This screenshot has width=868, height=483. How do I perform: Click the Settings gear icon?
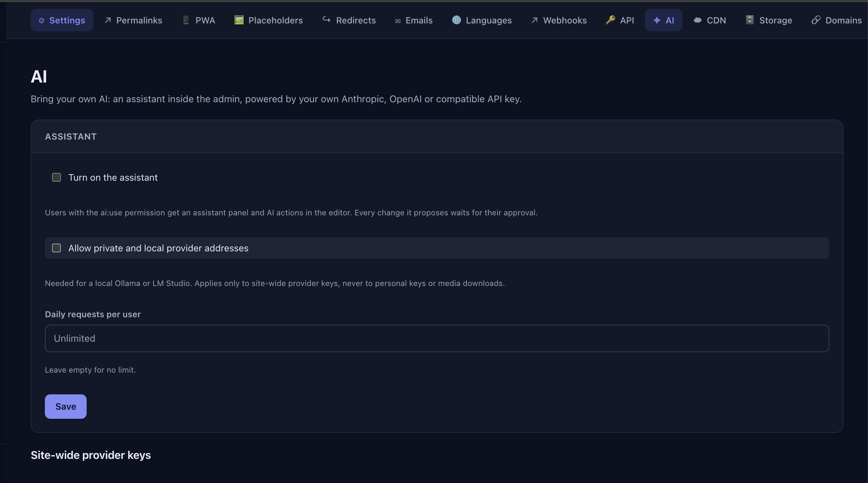(41, 21)
